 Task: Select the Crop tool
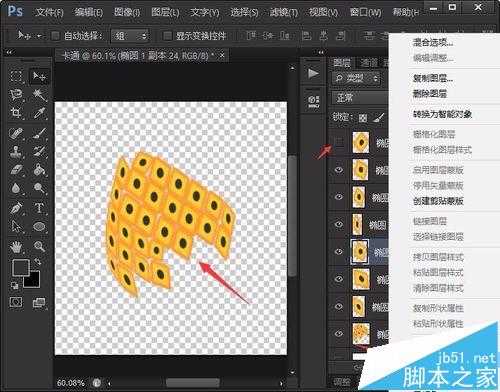(16, 113)
